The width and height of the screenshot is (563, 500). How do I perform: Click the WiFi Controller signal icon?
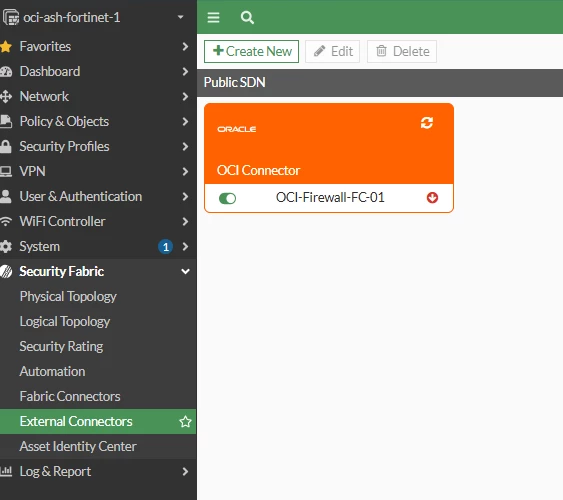[6, 221]
